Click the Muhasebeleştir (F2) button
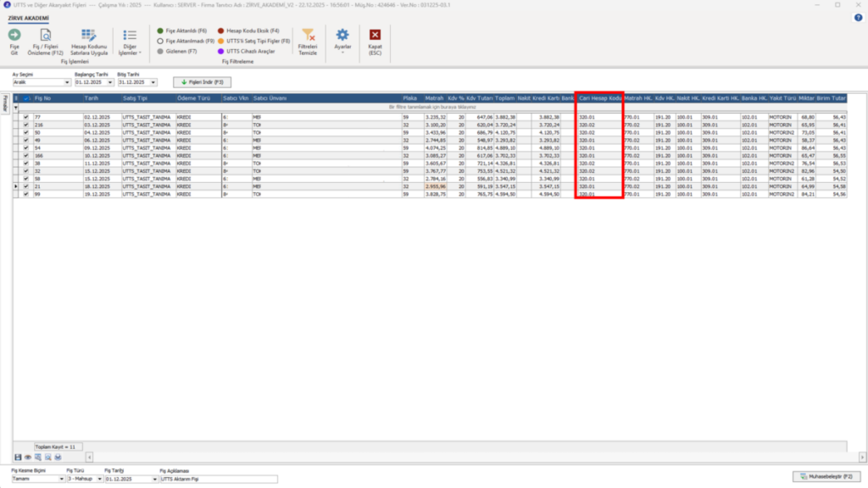Screen dimensions: 868x488 click(x=826, y=476)
